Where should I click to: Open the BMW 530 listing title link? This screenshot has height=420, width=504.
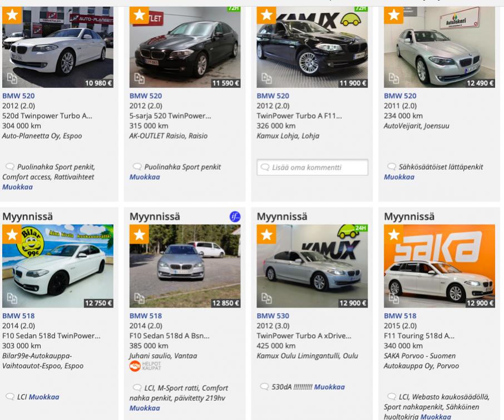[x=273, y=316]
